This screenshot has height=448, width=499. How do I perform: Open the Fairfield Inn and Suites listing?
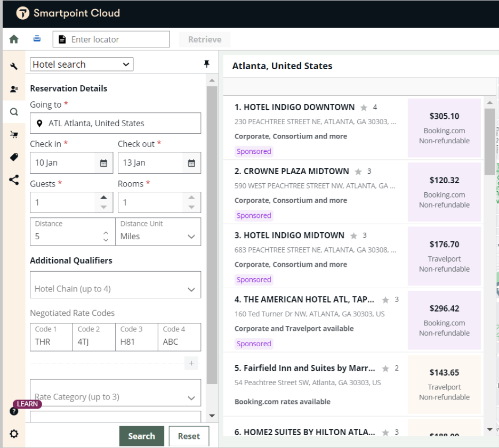pos(305,368)
